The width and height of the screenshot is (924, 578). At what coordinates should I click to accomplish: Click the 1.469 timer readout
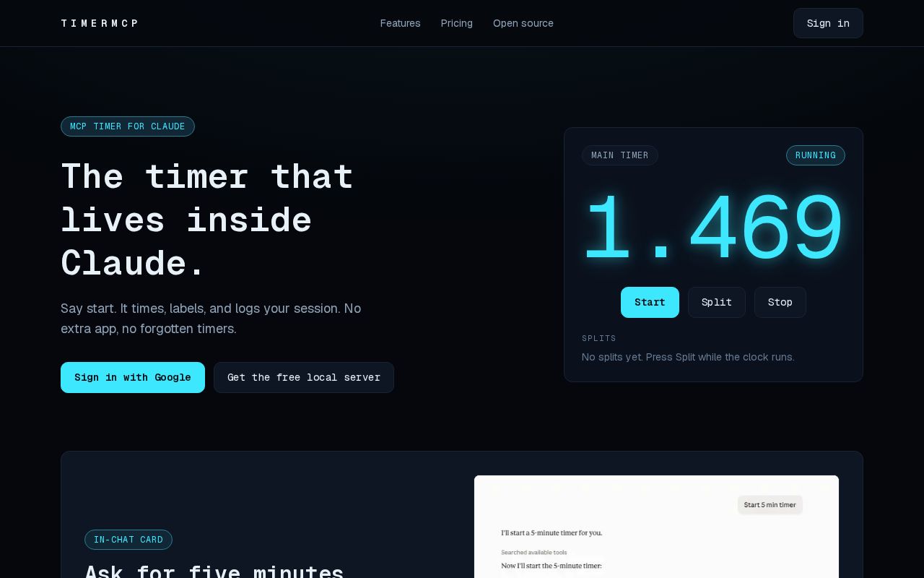point(713,228)
